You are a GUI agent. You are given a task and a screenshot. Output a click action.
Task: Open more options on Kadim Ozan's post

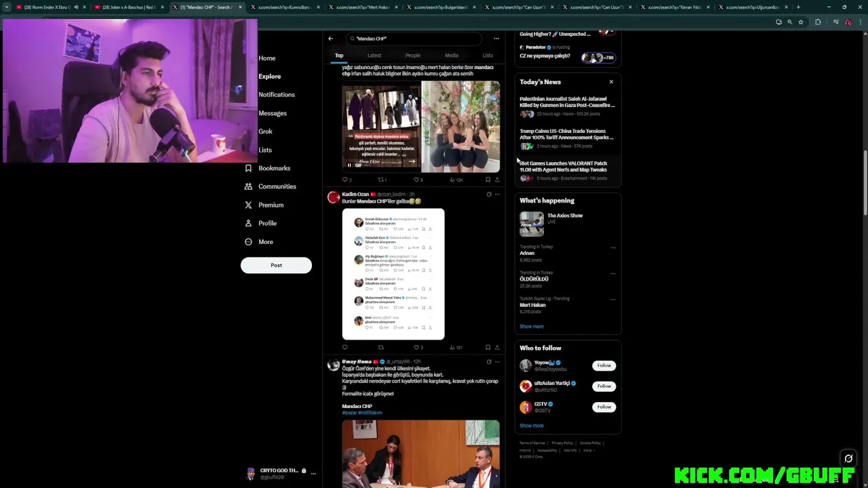[x=497, y=195]
